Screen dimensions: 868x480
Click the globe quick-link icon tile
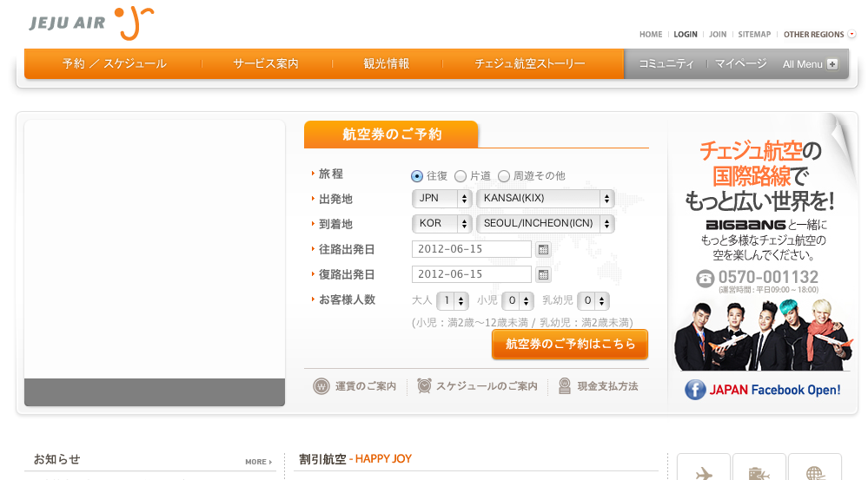click(x=815, y=467)
